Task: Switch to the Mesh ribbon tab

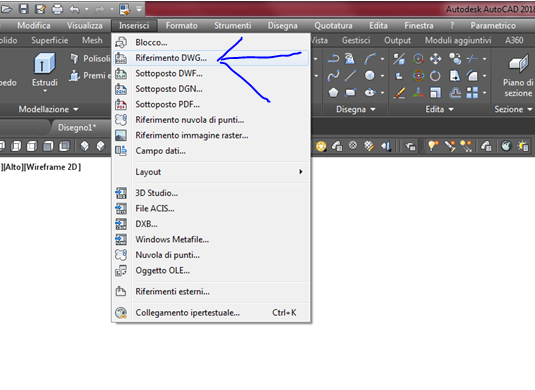Action: (x=92, y=41)
